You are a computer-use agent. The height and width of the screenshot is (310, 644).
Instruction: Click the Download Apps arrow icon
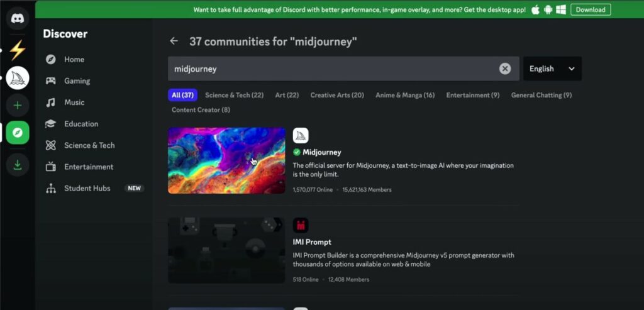pos(18,165)
